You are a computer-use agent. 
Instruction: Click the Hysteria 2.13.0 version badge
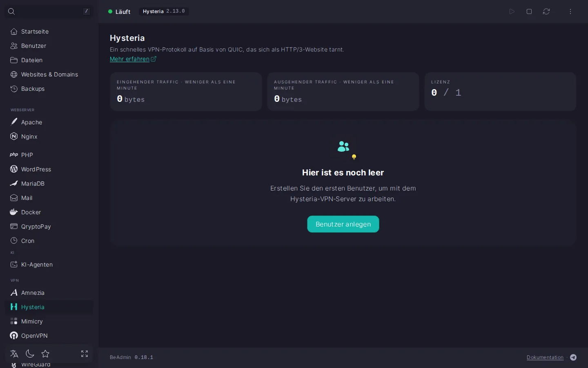click(x=164, y=11)
